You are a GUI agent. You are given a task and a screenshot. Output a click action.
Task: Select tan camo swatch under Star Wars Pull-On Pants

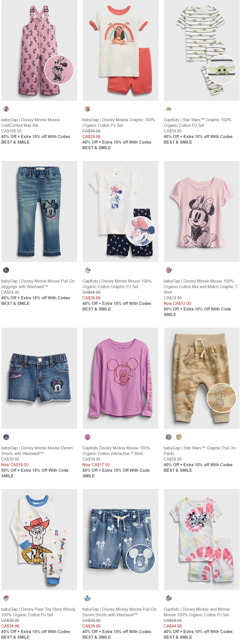click(x=179, y=437)
